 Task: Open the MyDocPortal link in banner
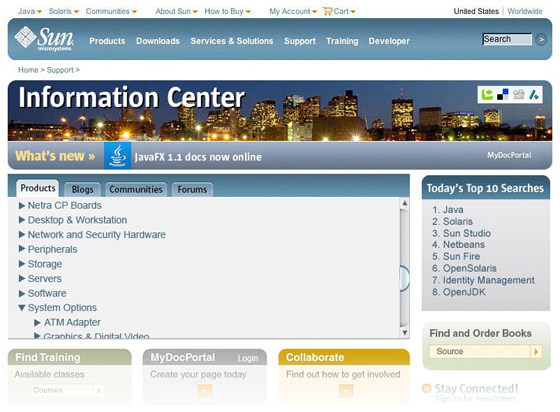[509, 155]
